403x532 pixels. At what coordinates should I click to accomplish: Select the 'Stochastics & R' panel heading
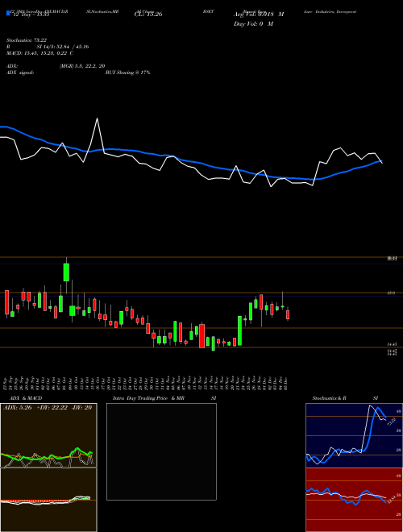tap(329, 398)
